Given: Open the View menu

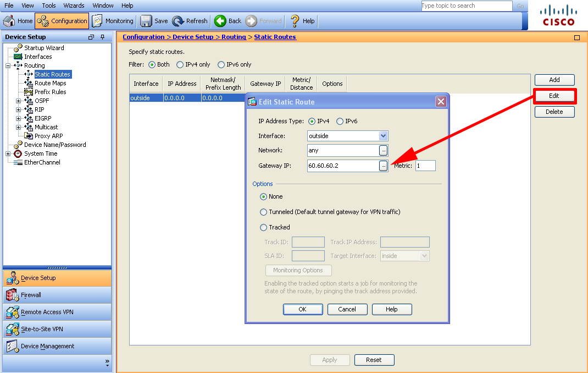Looking at the screenshot, I should point(27,6).
